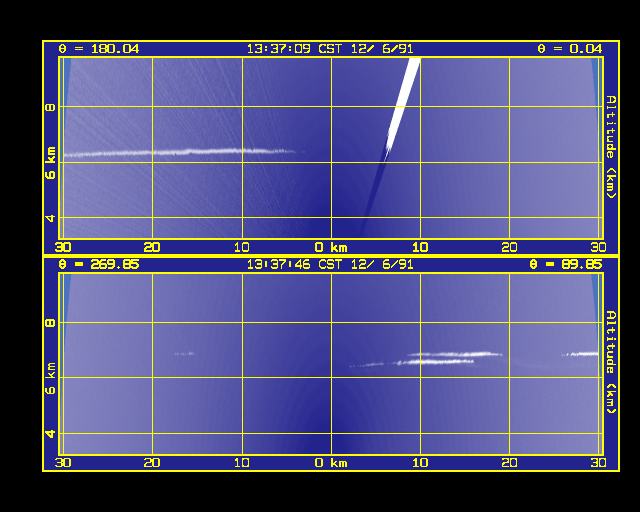Image resolution: width=640 pixels, height=512 pixels.
Task: Click the 'θ = 269.85' label in bottom panel
Action: 99,264
